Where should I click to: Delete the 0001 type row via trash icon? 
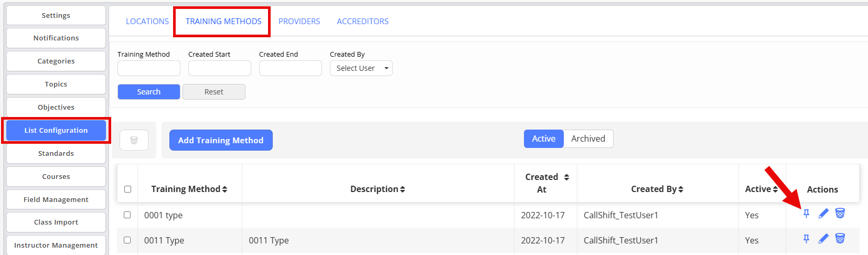coord(840,213)
